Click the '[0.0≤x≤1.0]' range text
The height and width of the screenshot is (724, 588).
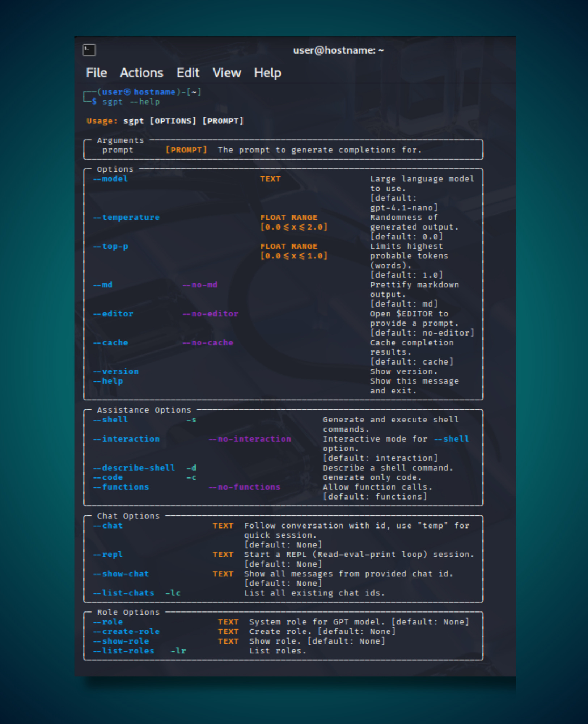point(294,256)
